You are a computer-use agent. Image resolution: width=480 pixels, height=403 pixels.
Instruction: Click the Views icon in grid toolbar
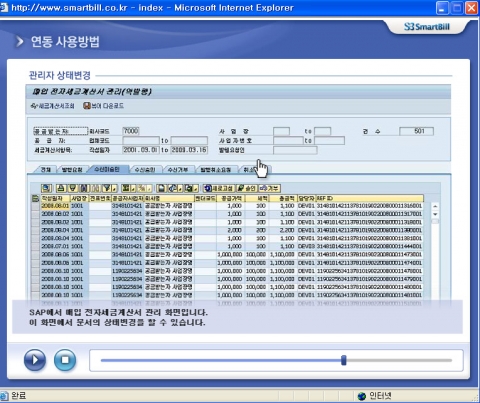tap(173, 188)
